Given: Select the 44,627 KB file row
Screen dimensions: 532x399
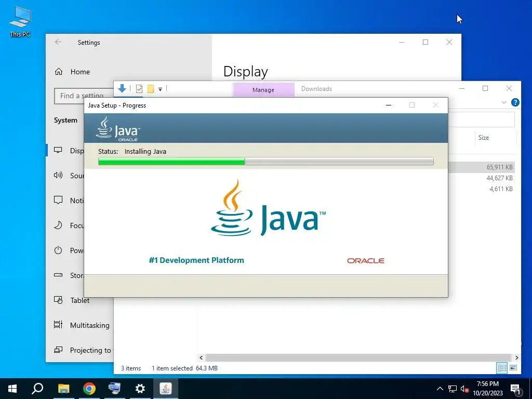Looking at the screenshot, I should [x=482, y=178].
